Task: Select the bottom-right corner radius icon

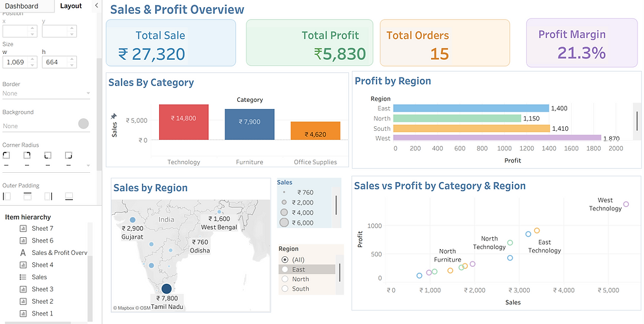Action: pos(68,156)
